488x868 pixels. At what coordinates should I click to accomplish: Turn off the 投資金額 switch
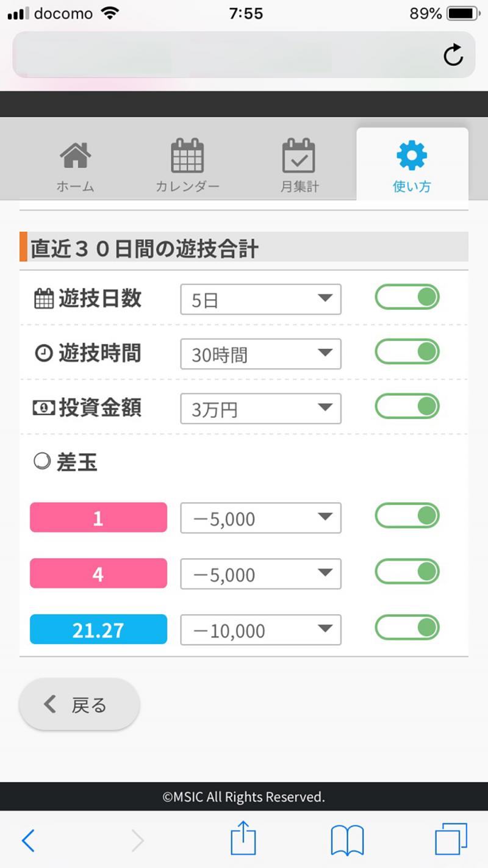(407, 406)
